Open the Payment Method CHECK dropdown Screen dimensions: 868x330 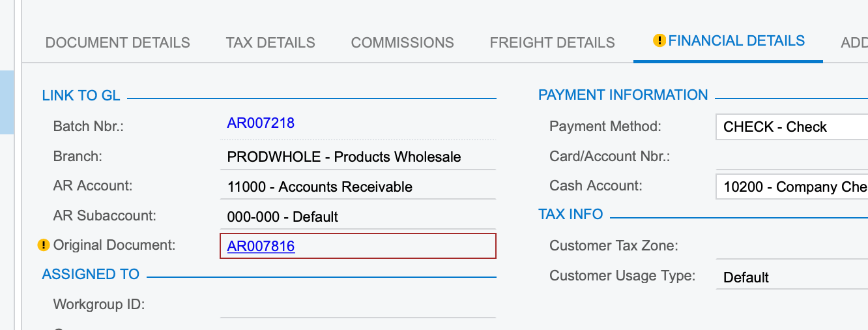pyautogui.click(x=792, y=127)
